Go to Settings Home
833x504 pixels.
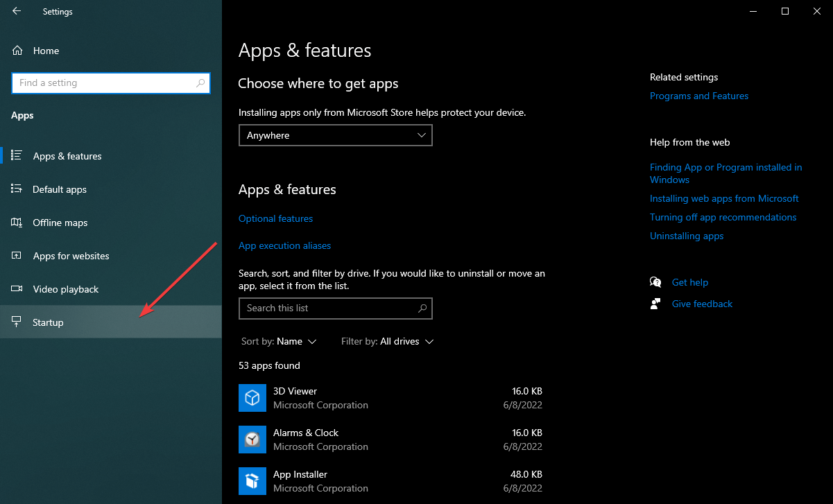click(x=111, y=51)
